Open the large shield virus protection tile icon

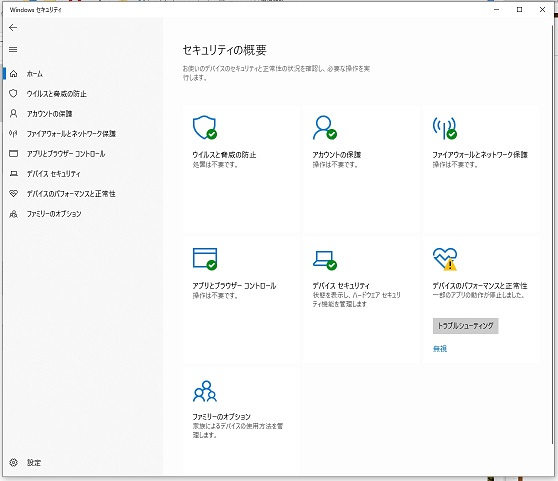pos(205,127)
